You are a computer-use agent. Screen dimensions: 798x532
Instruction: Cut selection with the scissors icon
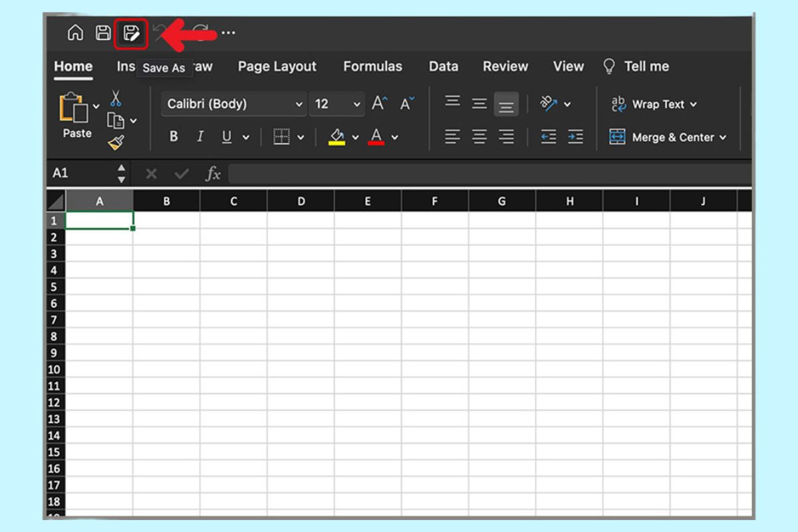(116, 98)
